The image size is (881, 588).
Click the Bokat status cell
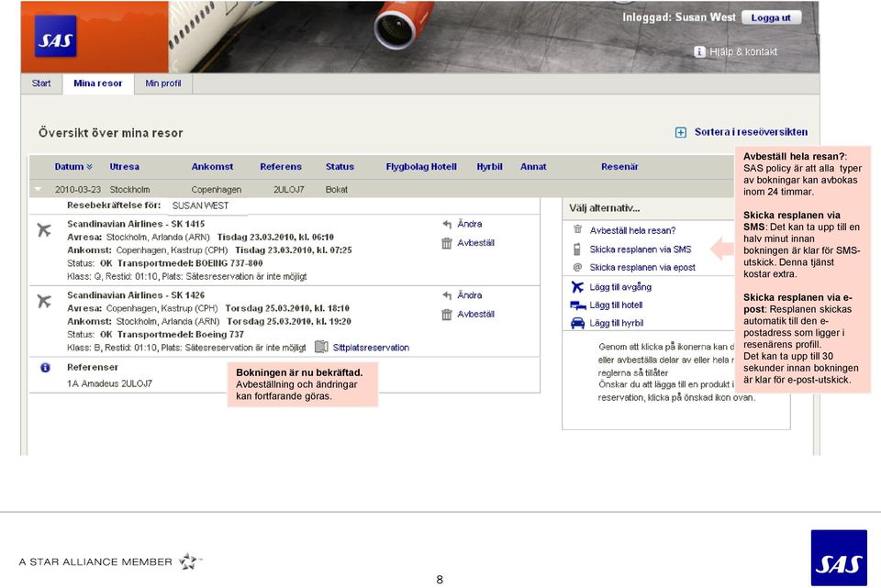tap(336, 190)
